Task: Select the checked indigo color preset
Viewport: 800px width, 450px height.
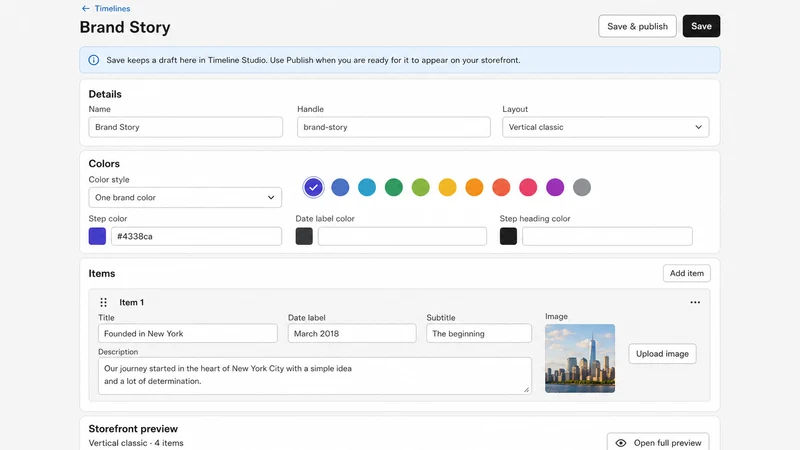Action: [x=313, y=187]
